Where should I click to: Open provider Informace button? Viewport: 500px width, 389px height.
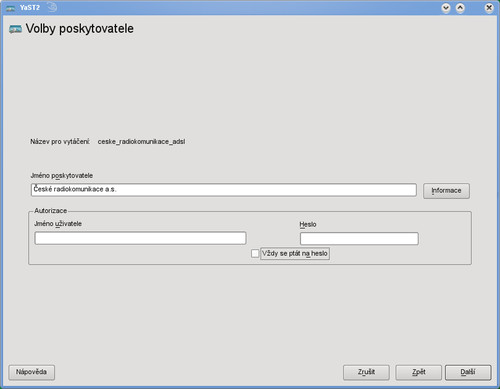pyautogui.click(x=446, y=191)
